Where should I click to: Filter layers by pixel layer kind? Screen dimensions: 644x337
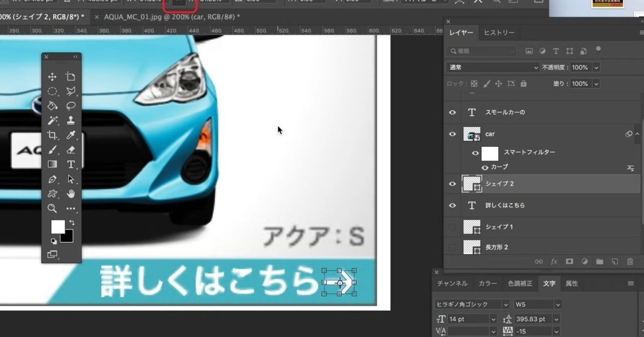tap(529, 52)
